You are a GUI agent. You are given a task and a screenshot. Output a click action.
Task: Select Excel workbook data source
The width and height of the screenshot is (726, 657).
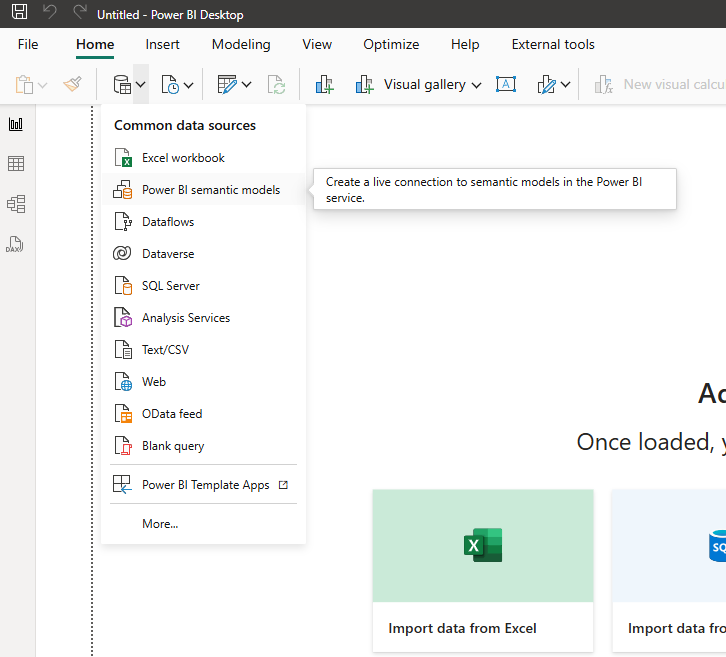(x=203, y=158)
